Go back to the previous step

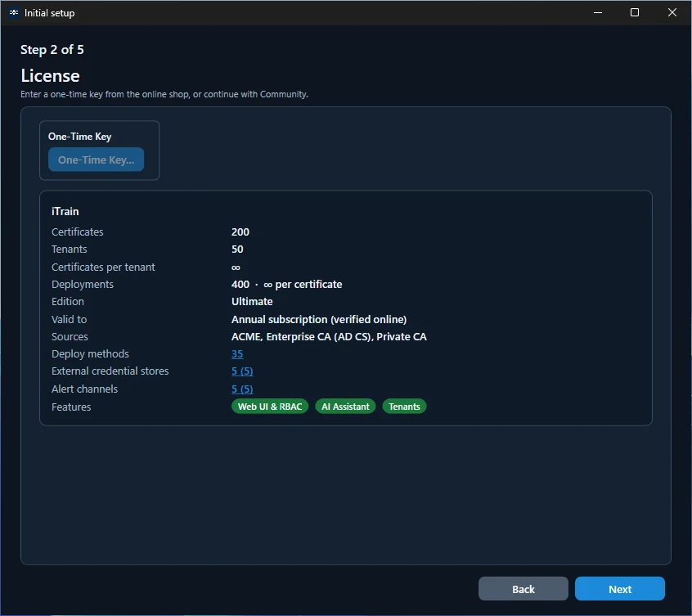523,589
